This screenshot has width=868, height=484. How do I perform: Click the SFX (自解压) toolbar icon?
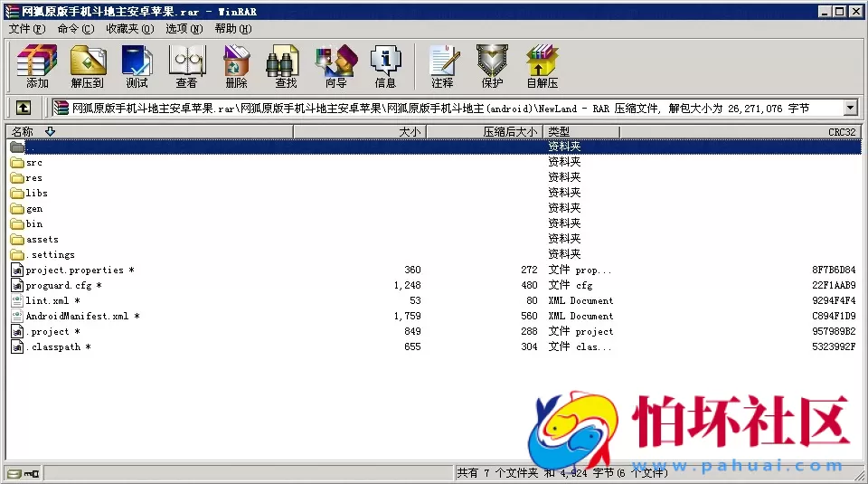pyautogui.click(x=542, y=66)
